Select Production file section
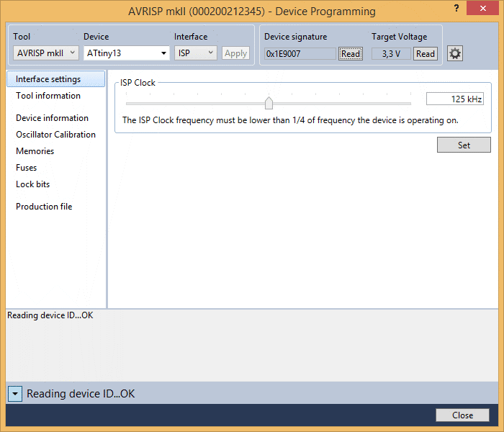 tap(44, 207)
